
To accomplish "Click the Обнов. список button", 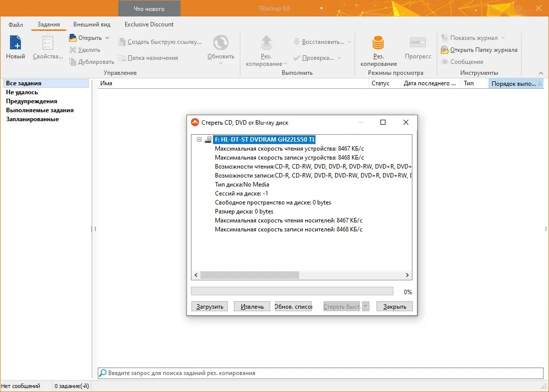I will pyautogui.click(x=293, y=307).
